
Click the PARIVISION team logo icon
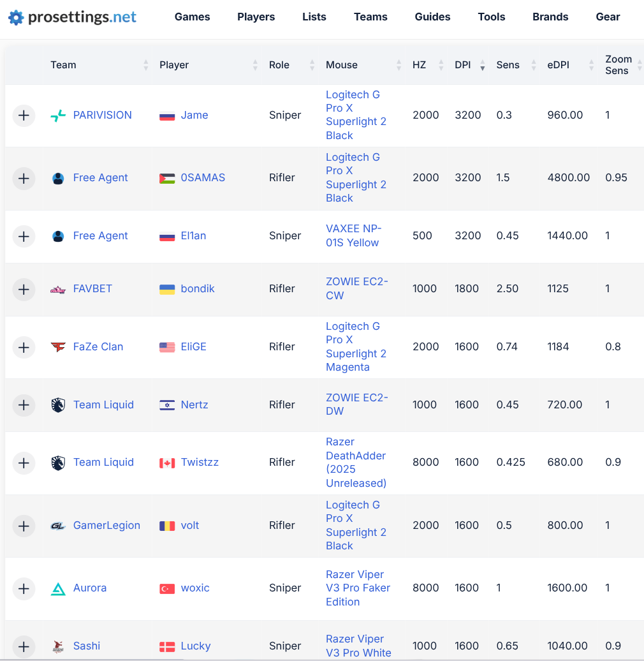pyautogui.click(x=58, y=115)
